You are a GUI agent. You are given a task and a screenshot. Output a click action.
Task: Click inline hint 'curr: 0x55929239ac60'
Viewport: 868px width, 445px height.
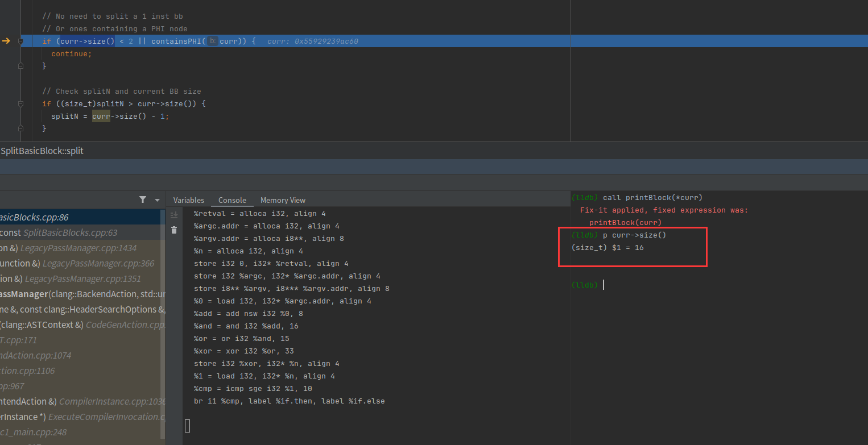[x=312, y=41]
